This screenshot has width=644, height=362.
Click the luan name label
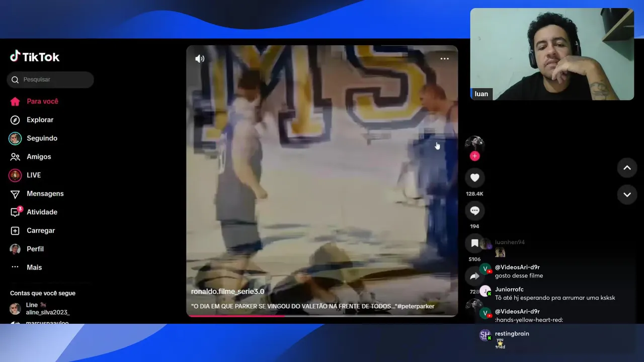click(x=481, y=94)
